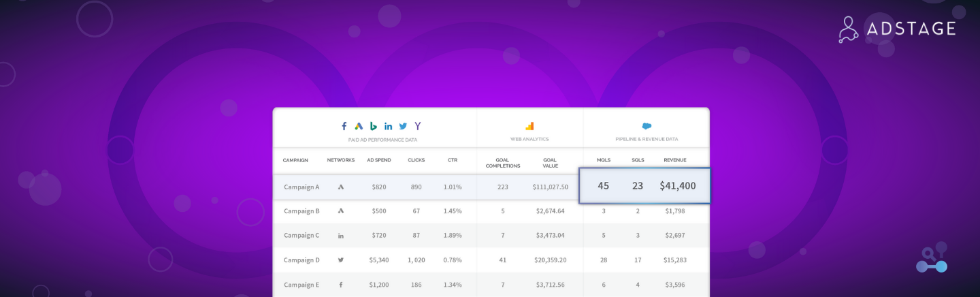The image size is (980, 297).
Task: Click the LinkedIn network icon for Campaign C
Action: [341, 236]
